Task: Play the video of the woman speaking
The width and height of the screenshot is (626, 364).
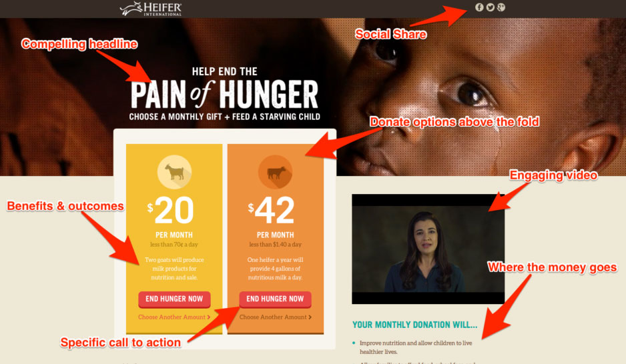Action: pyautogui.click(x=428, y=249)
